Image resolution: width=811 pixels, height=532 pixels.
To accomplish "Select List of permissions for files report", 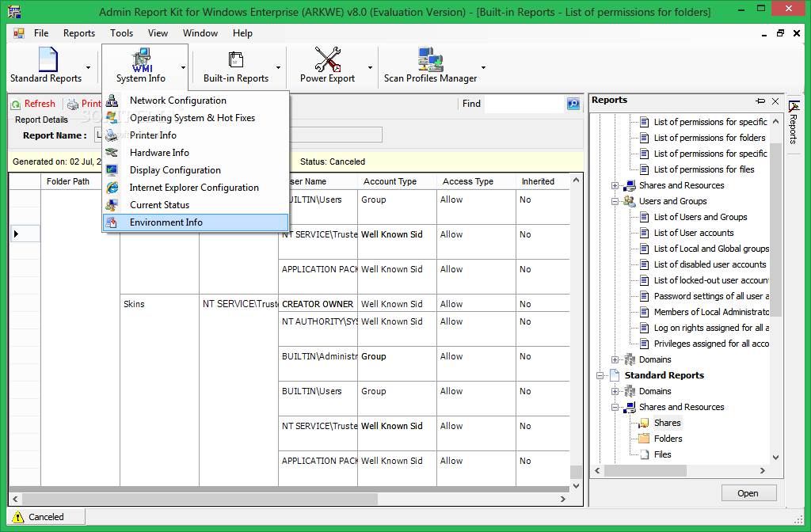I will tap(704, 169).
